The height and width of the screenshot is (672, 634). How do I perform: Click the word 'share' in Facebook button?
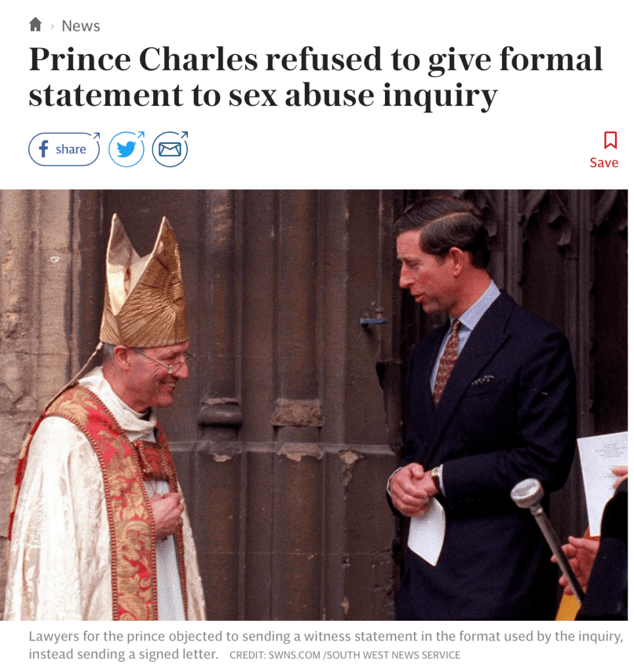click(71, 149)
